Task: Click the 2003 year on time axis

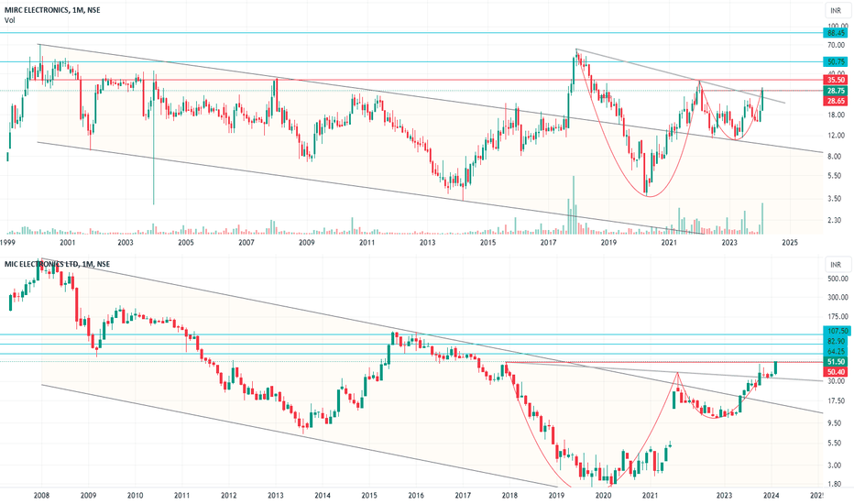Action: tap(126, 243)
